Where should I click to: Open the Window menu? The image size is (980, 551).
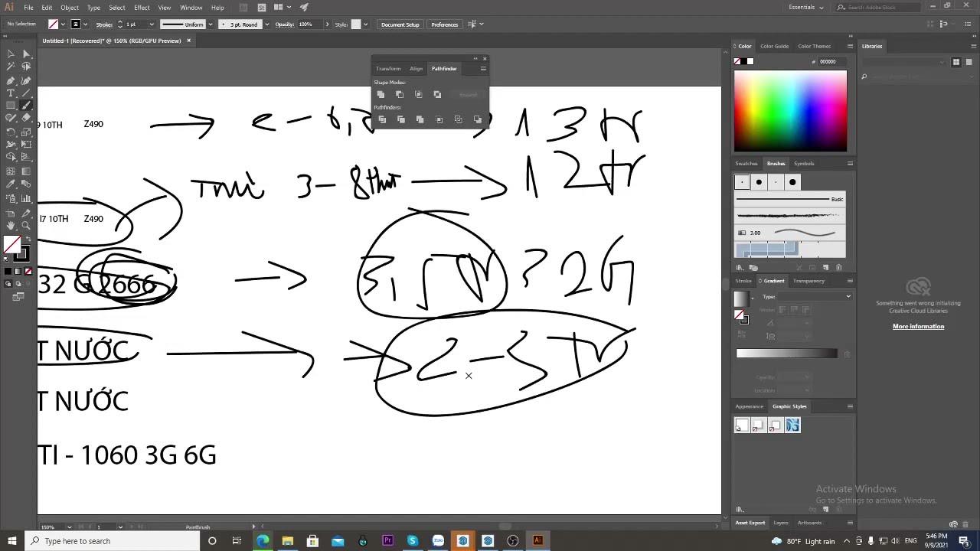pos(191,8)
